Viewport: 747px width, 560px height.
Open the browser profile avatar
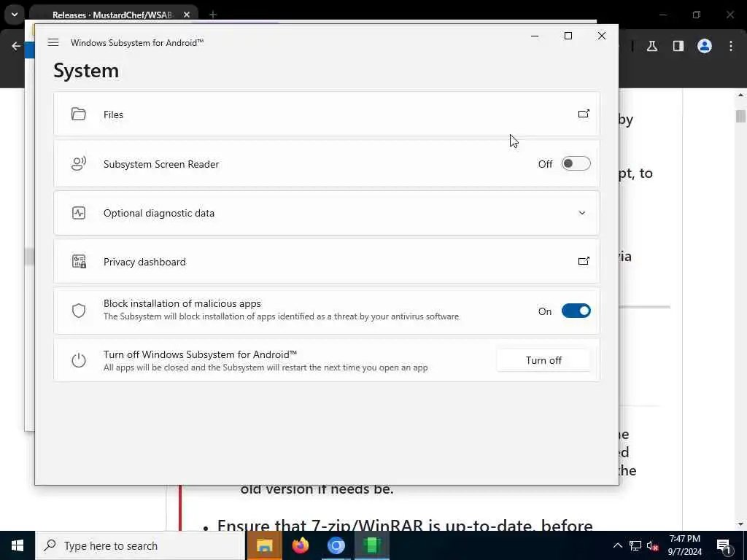705,46
